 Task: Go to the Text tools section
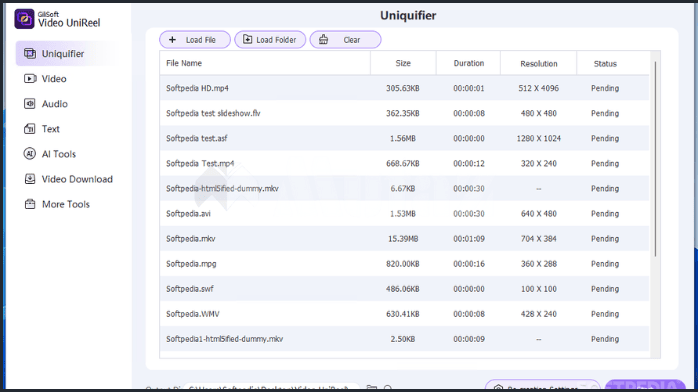(41, 129)
